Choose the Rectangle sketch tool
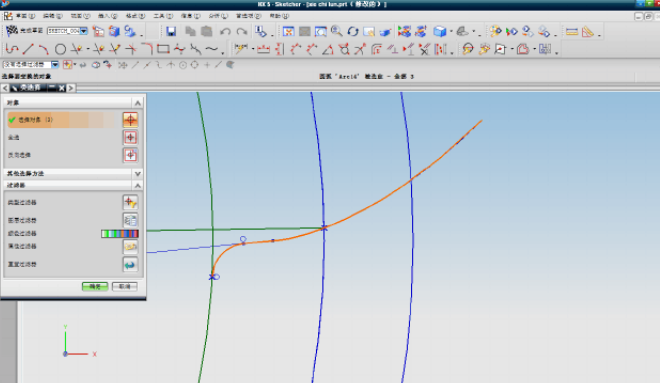Viewport: 660px width, 383px height. [x=163, y=49]
